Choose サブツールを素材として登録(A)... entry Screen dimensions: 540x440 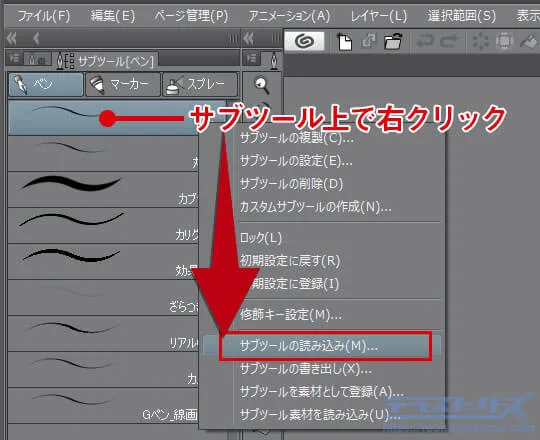tap(322, 391)
